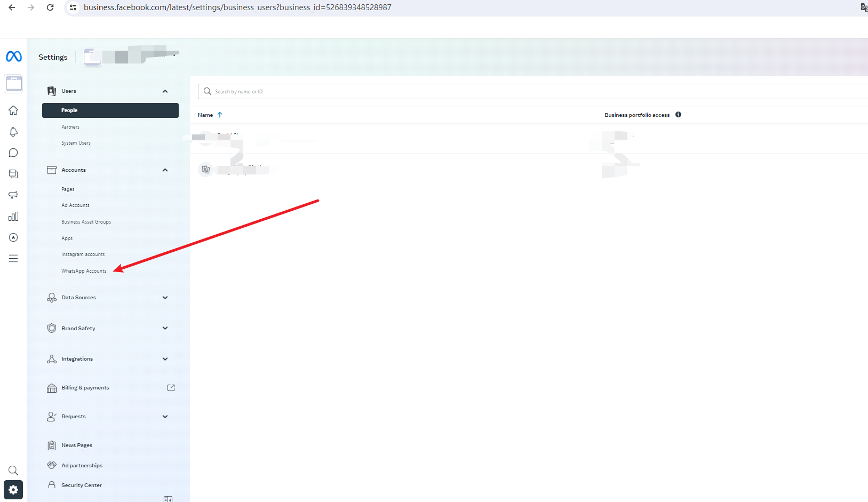Image resolution: width=868 pixels, height=502 pixels.
Task: Open Content library icon in rail
Action: (x=13, y=174)
